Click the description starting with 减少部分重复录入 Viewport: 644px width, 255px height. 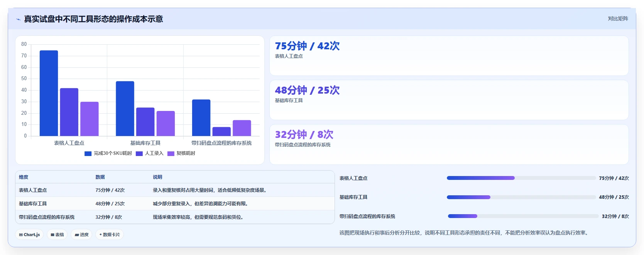tap(201, 204)
